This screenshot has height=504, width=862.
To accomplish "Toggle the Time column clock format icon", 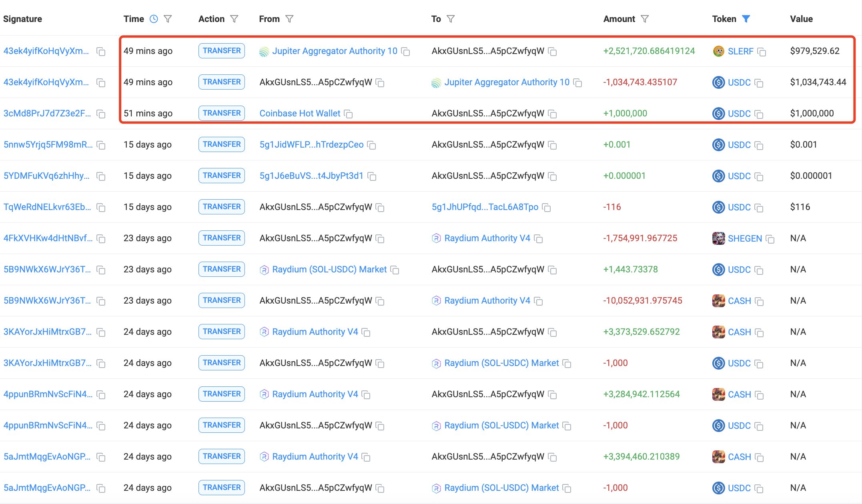I will click(154, 19).
